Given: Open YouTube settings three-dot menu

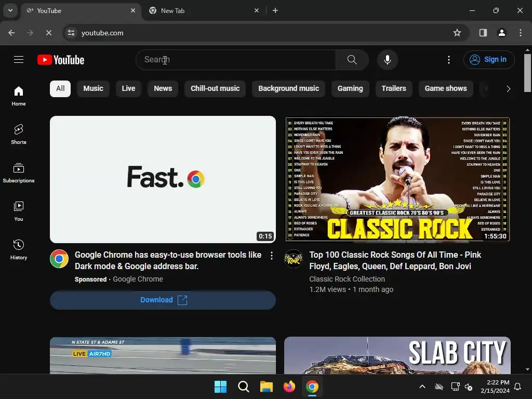Looking at the screenshot, I should [x=448, y=60].
